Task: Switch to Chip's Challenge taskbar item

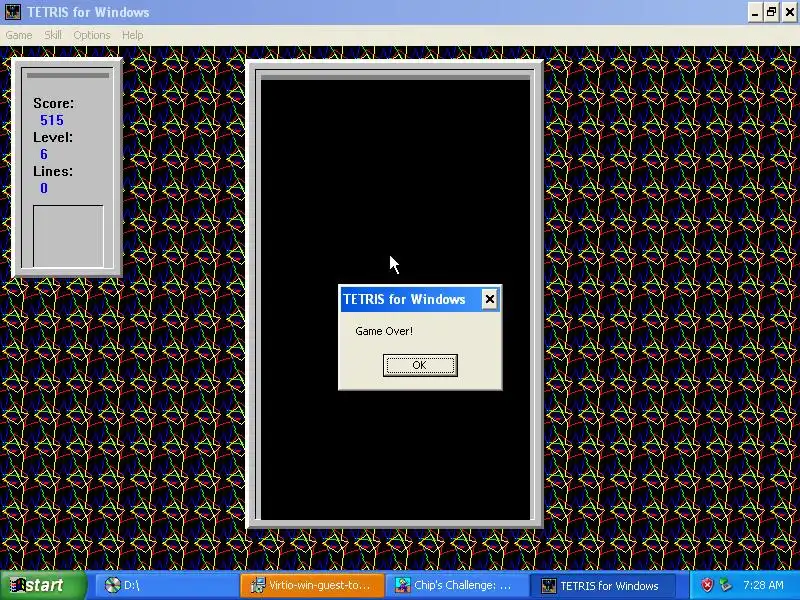Action: (x=457, y=585)
